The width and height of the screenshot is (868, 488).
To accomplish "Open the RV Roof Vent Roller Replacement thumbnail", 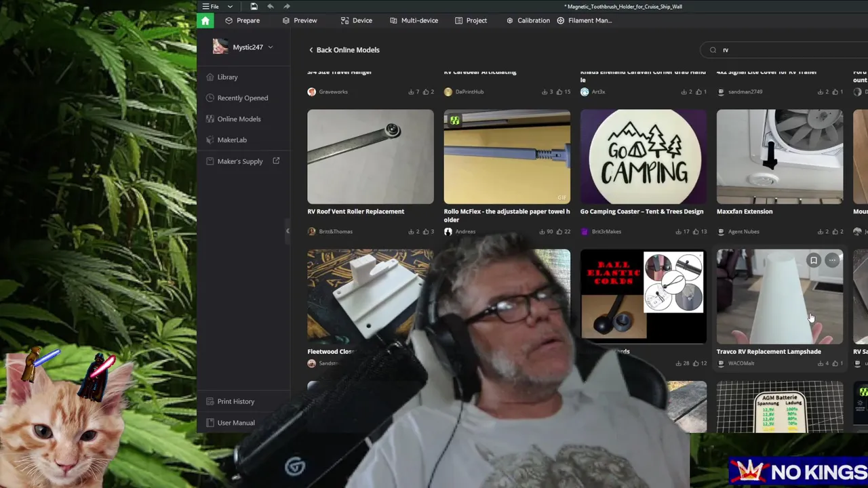I will (x=370, y=157).
